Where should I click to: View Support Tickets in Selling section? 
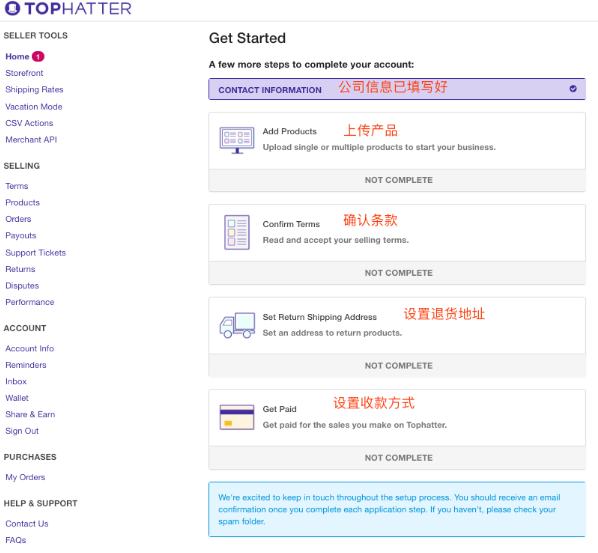35,253
